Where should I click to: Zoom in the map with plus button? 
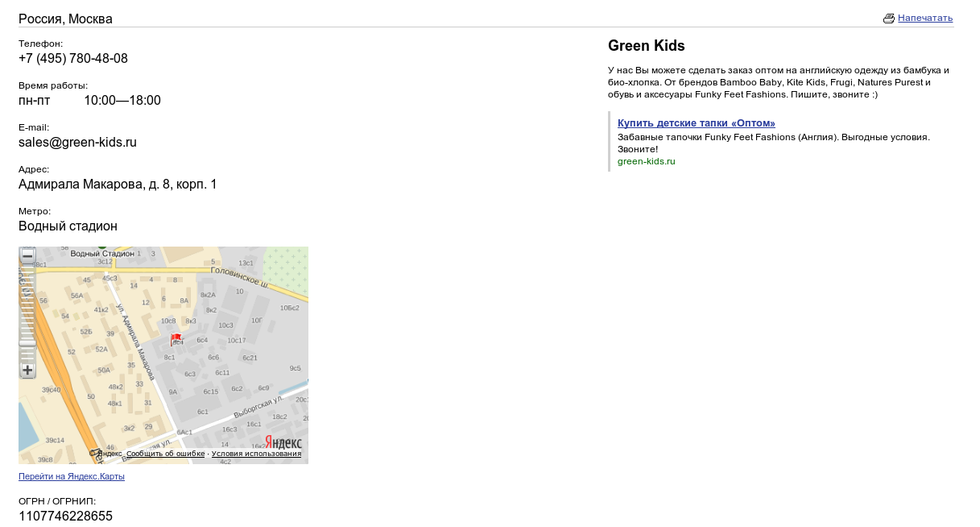27,371
